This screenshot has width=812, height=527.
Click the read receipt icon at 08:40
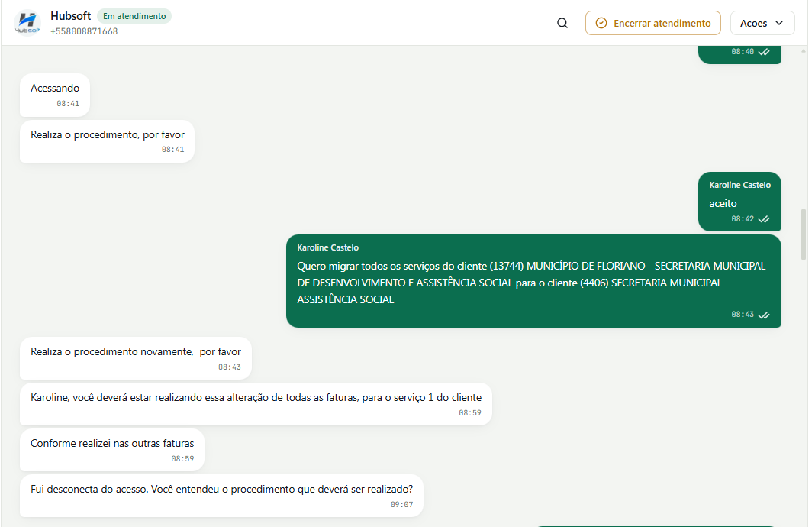(764, 52)
